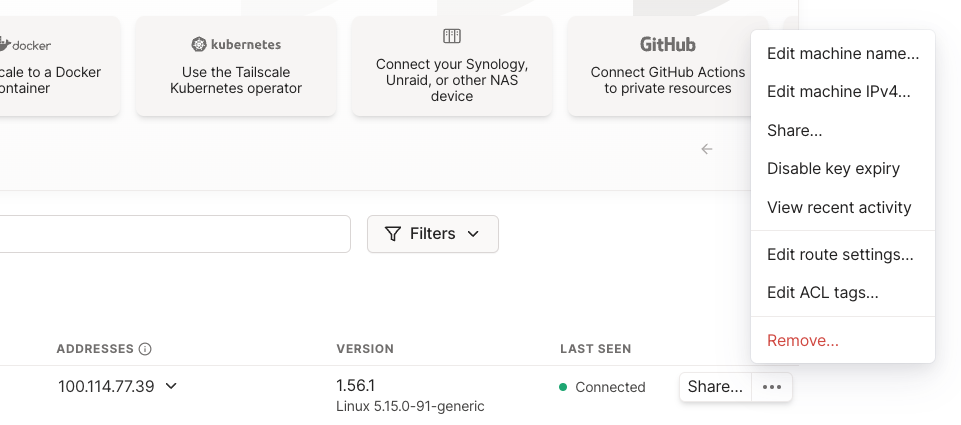Open the Filters dropdown

coord(433,234)
